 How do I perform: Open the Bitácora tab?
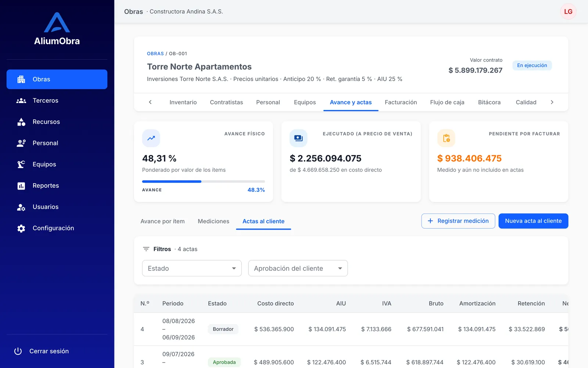(489, 102)
